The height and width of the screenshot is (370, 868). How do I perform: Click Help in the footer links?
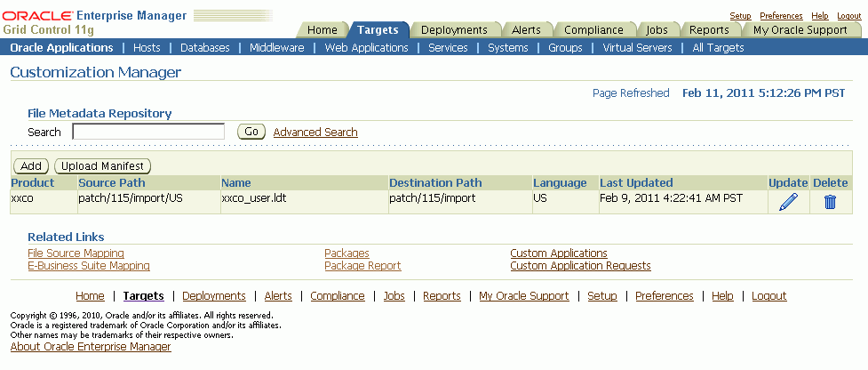click(x=722, y=296)
